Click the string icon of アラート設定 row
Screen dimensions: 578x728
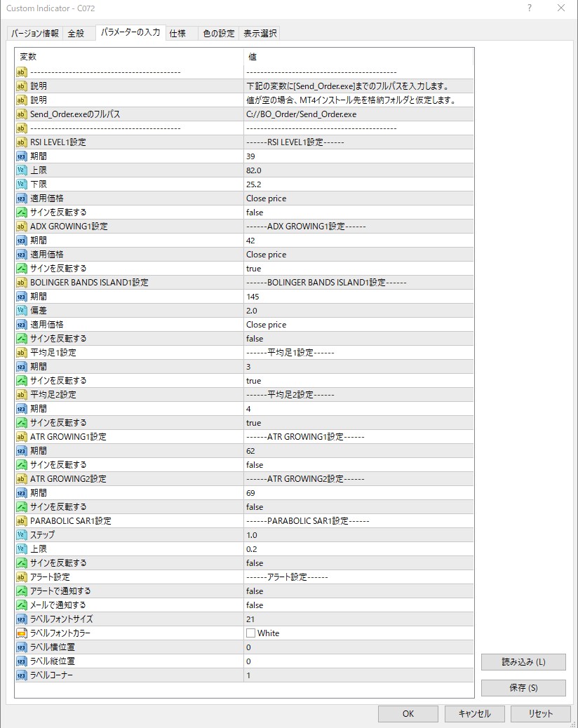(x=22, y=577)
